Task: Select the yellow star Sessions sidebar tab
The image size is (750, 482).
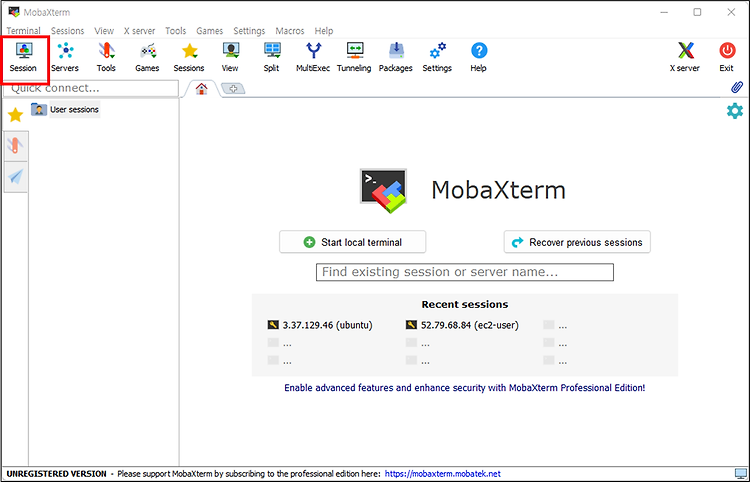Action: (15, 114)
